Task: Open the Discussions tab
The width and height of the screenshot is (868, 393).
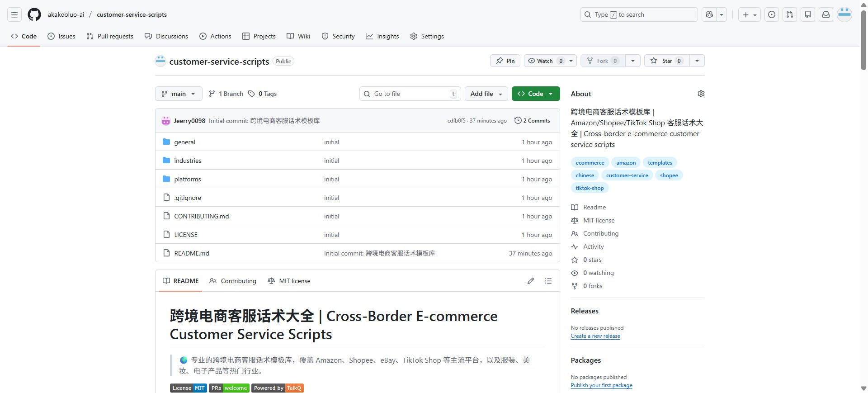Action: 166,36
